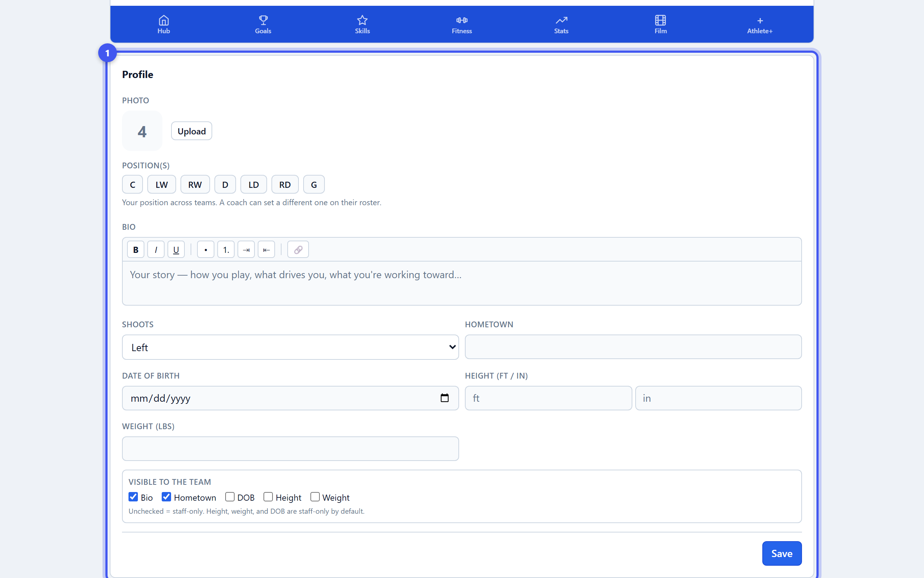Check DOB team visibility
This screenshot has width=924, height=578.
tap(230, 497)
